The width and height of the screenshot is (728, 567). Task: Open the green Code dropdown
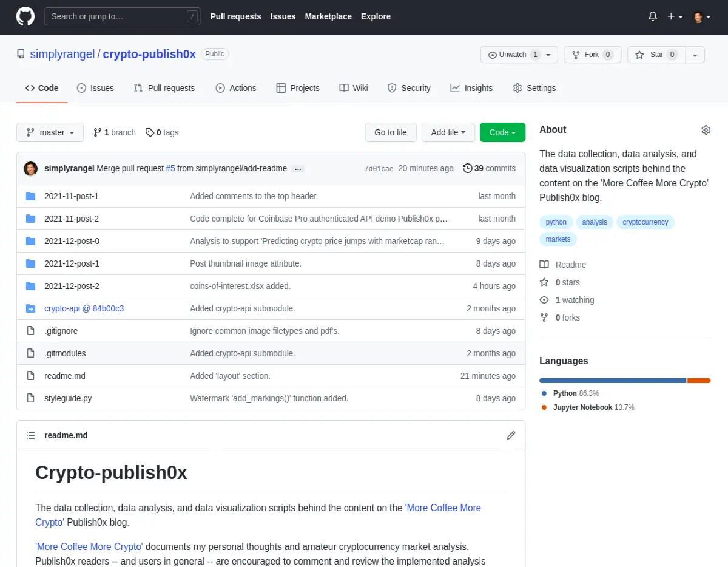(502, 132)
